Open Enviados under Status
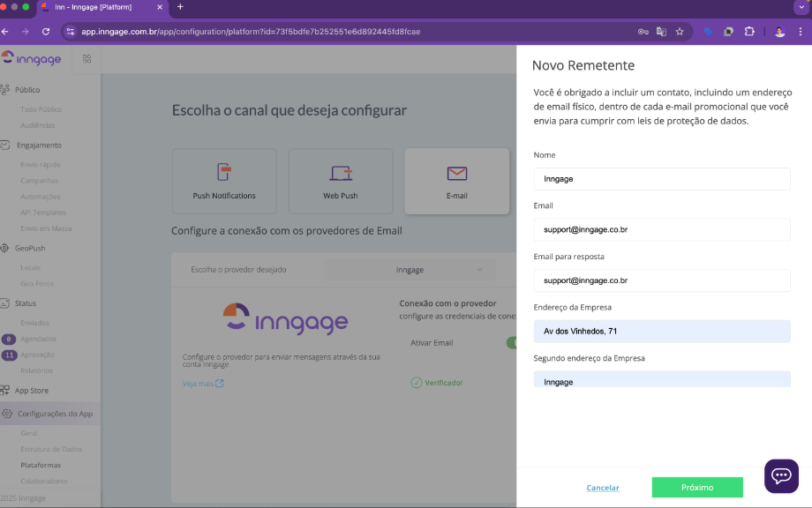Image resolution: width=812 pixels, height=508 pixels. coord(34,323)
